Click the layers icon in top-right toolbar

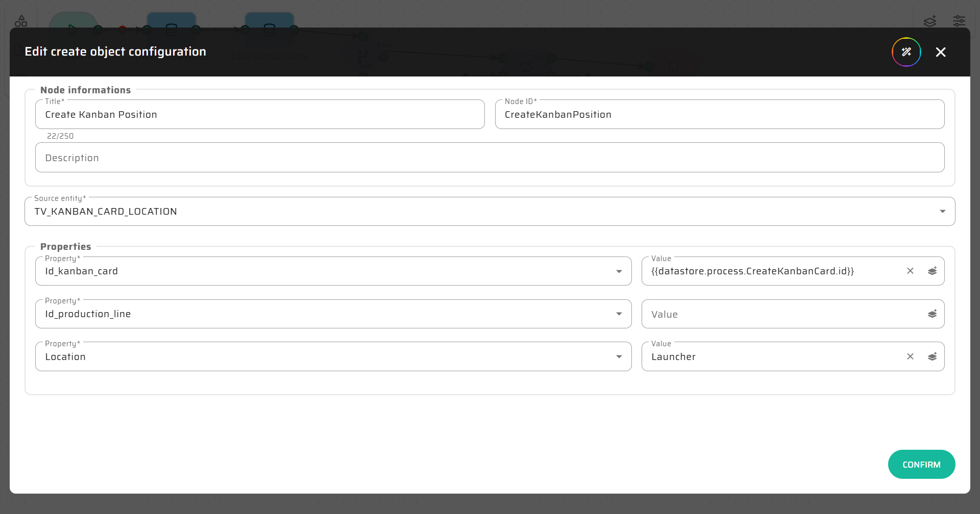tap(929, 21)
